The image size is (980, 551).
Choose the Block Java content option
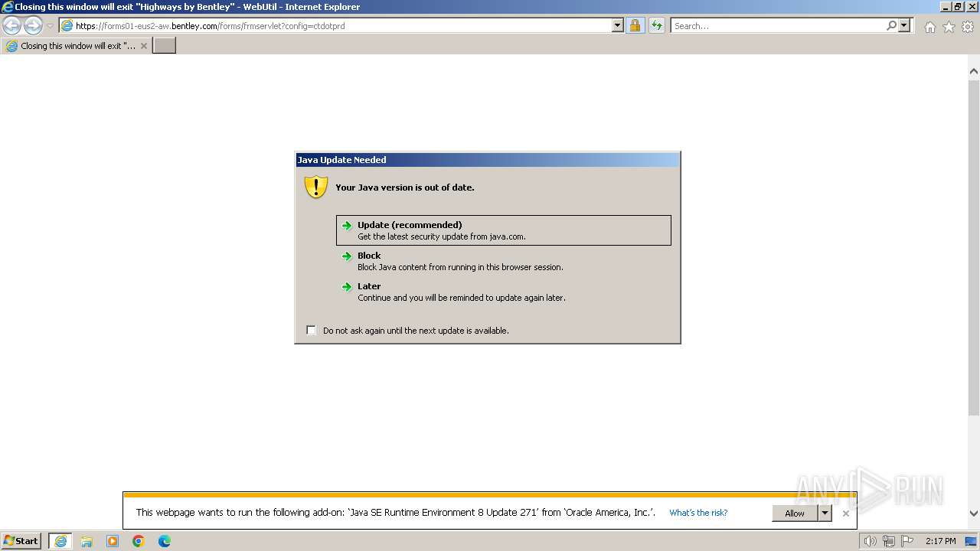tap(504, 261)
